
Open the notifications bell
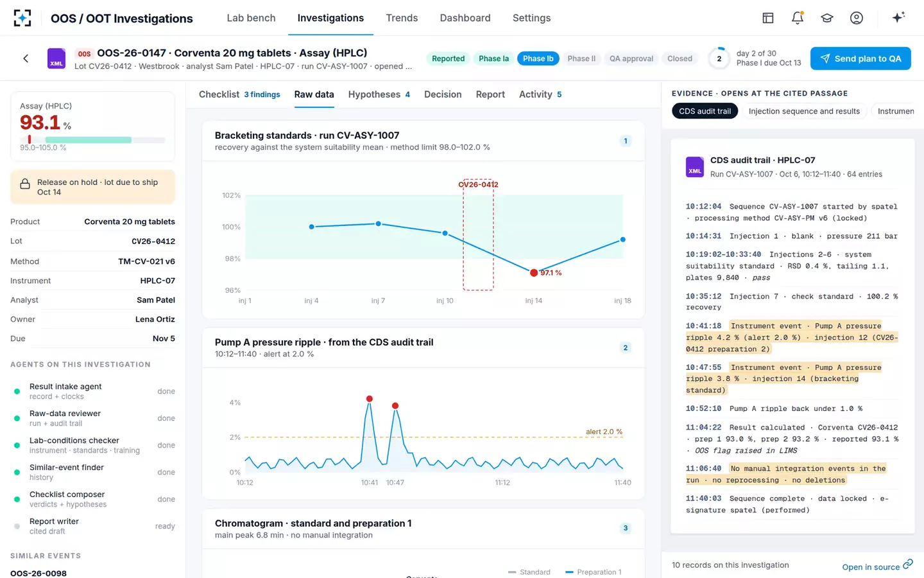click(x=798, y=18)
